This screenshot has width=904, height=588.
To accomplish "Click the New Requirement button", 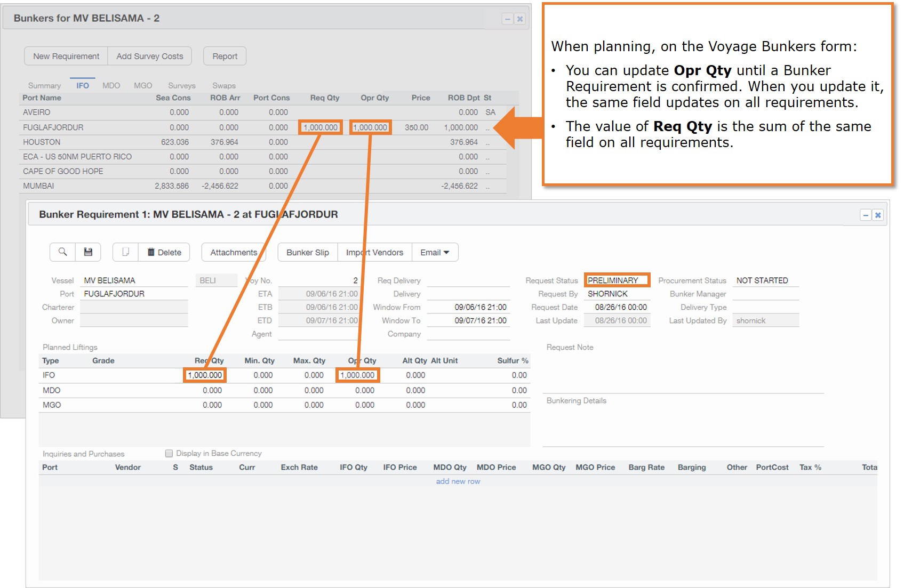I will pos(66,56).
